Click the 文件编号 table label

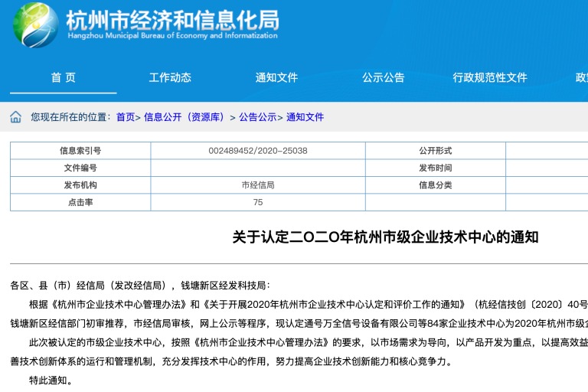(x=80, y=168)
